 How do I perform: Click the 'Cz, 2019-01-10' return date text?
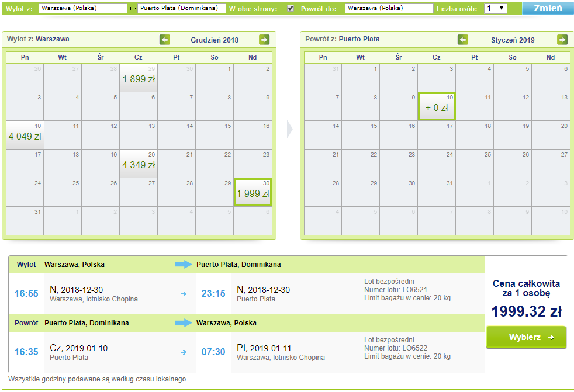pyautogui.click(x=79, y=348)
